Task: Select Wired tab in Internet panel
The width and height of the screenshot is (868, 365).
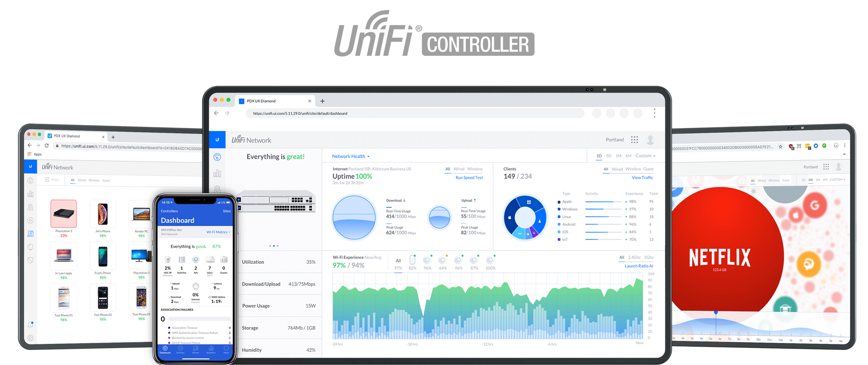Action: coord(459,169)
